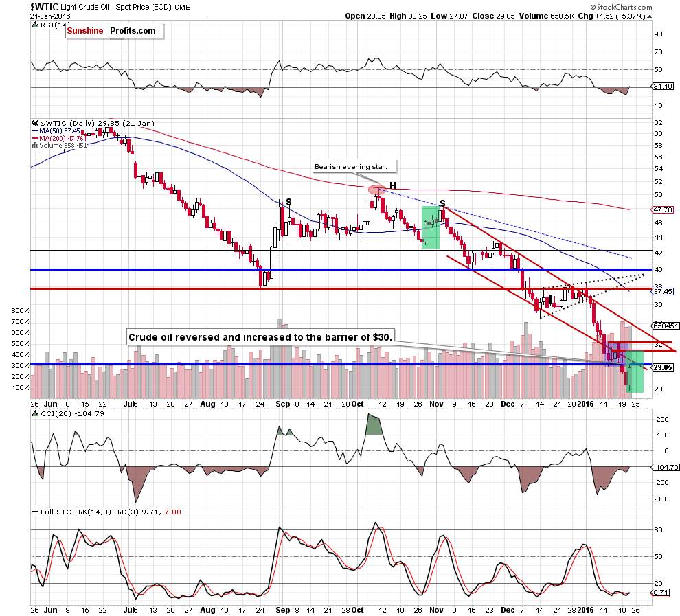Screen dimensions: 680x616
Task: Click the $WTIC ticker symbol in the chart title
Action: click(44, 7)
